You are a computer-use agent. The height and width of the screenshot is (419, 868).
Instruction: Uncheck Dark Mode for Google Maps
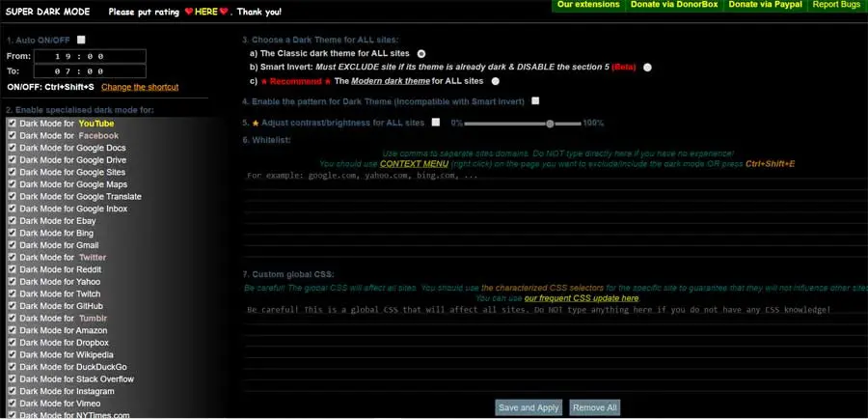(x=13, y=184)
